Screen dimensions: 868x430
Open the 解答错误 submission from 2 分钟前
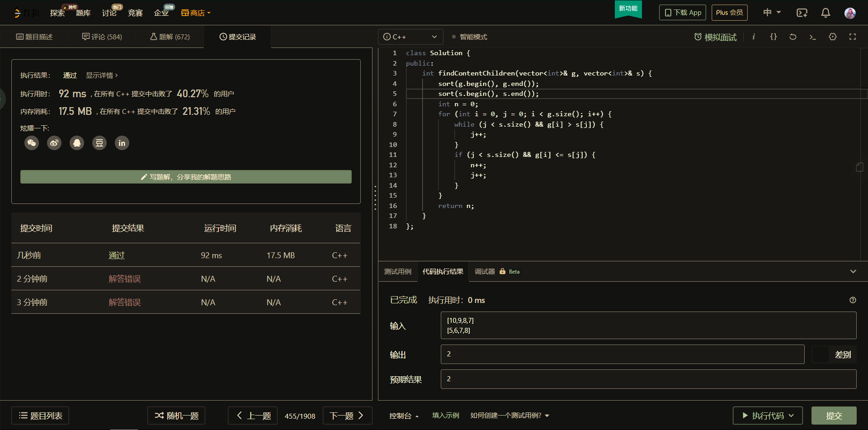pos(125,279)
